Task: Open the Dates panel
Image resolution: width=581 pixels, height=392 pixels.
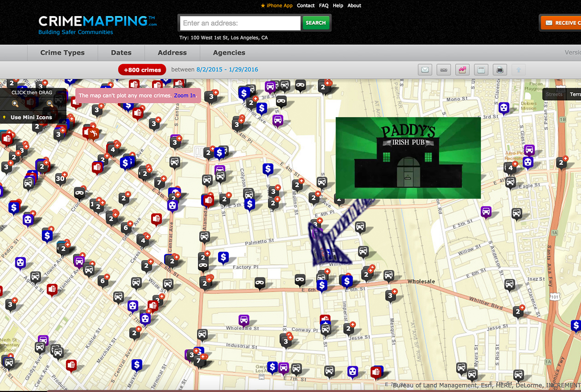Action: (121, 53)
